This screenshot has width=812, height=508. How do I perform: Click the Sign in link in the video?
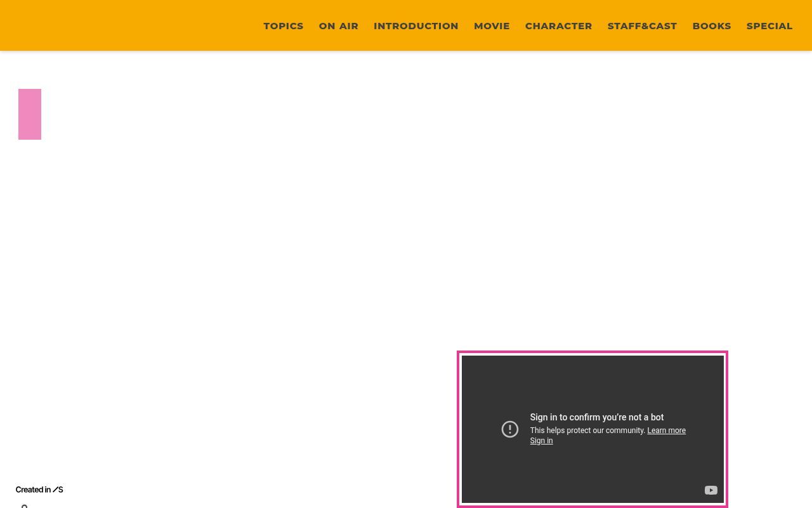click(541, 441)
